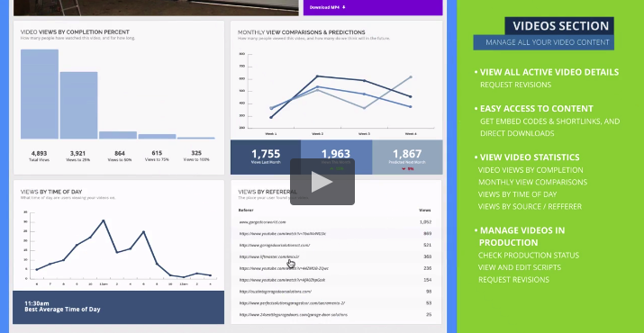Image resolution: width=644 pixels, height=333 pixels.
Task: Select the 1,963 Views This Month tile
Action: point(336,157)
